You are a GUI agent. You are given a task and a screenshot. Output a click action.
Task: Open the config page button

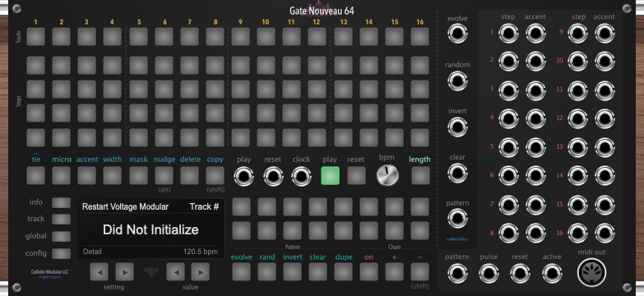coord(61,254)
